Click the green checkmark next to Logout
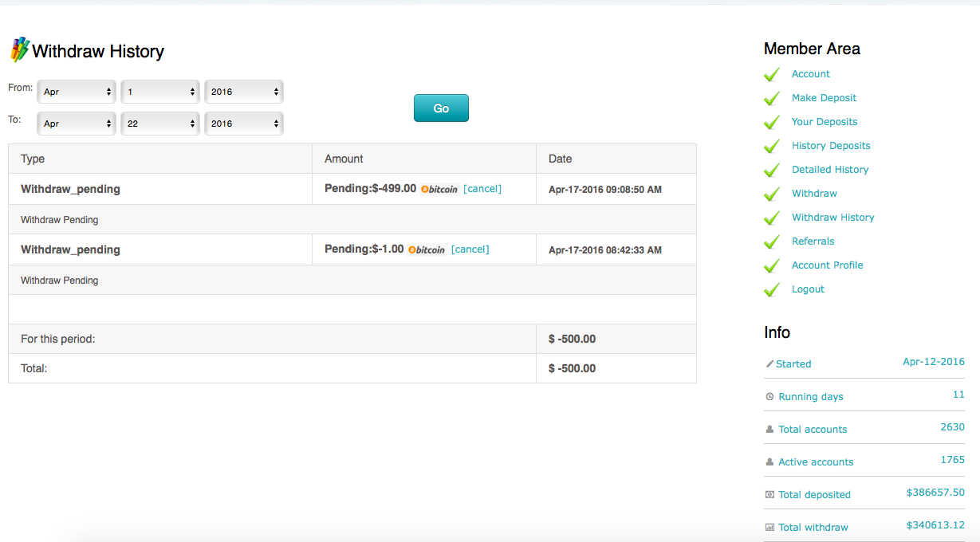 (772, 289)
